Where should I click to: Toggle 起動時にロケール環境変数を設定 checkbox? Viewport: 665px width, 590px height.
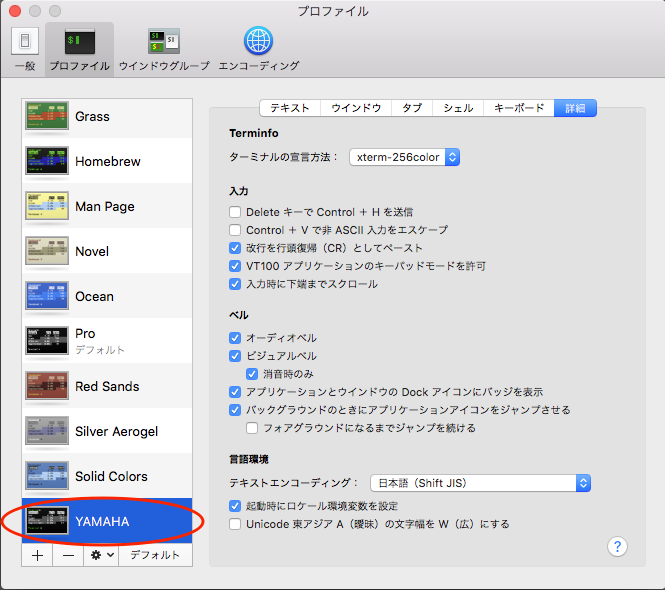235,506
